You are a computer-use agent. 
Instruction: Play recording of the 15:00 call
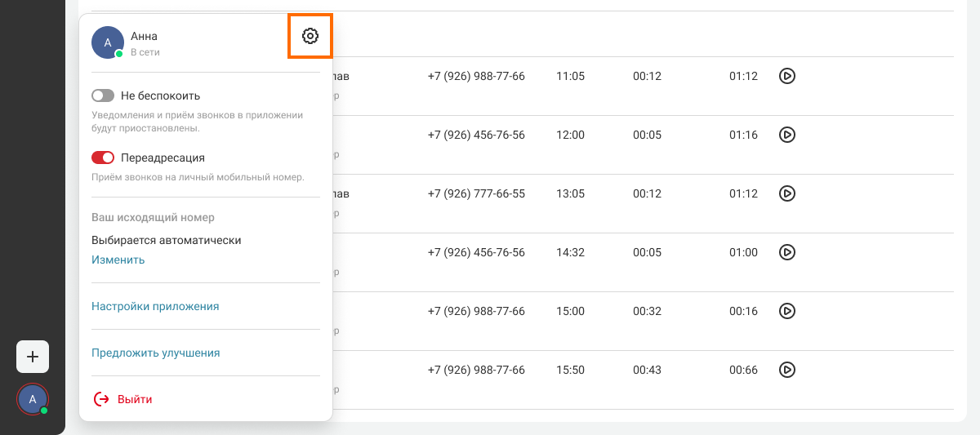pyautogui.click(x=786, y=311)
